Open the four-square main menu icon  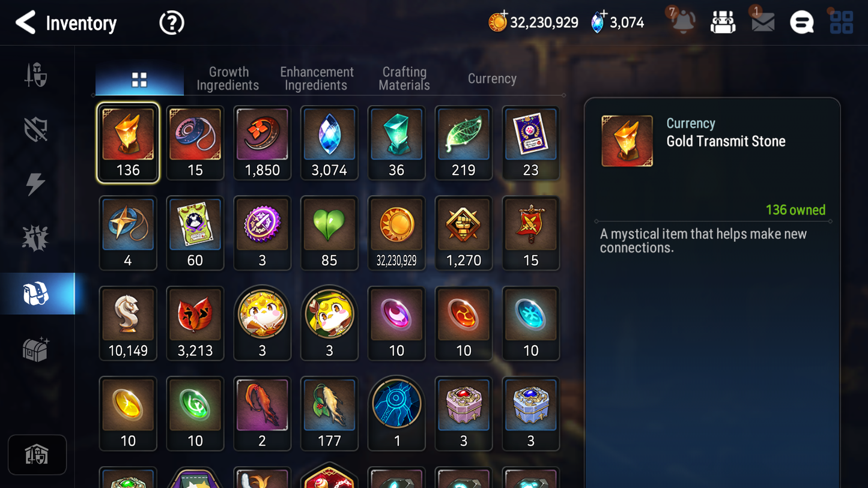(x=841, y=22)
